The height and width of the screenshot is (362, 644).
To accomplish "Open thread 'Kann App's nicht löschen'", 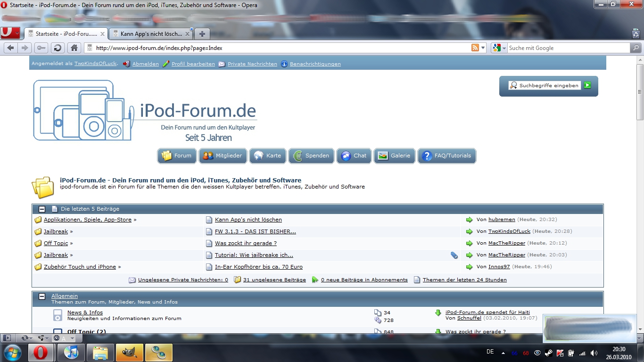I will click(x=248, y=220).
